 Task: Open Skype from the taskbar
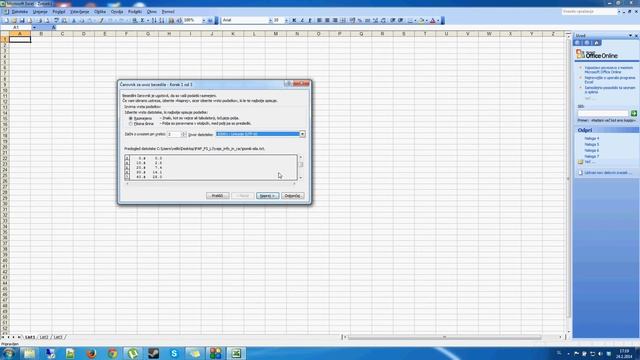click(x=174, y=353)
